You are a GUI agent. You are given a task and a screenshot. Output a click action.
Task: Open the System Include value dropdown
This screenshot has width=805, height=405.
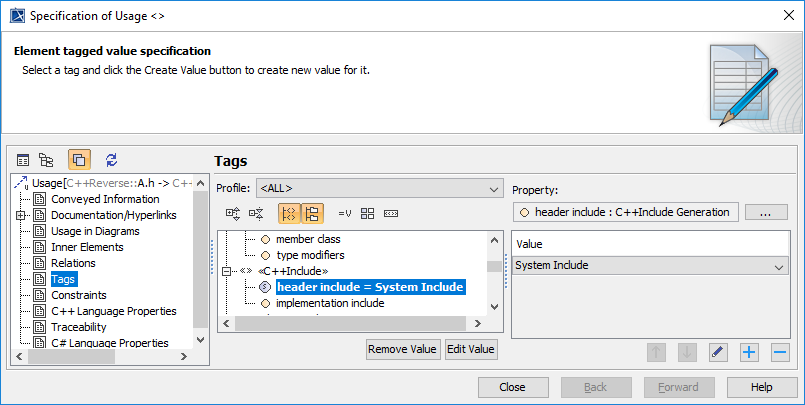point(778,266)
